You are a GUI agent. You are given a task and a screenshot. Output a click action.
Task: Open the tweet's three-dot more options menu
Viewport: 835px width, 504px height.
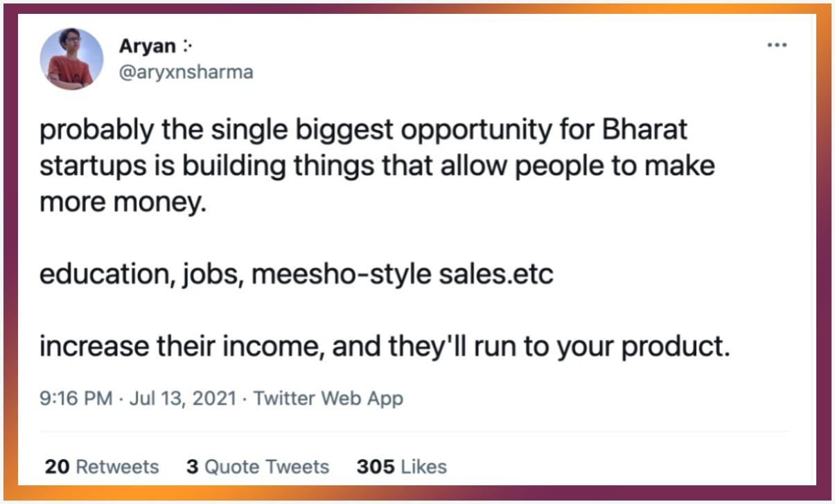pyautogui.click(x=777, y=46)
